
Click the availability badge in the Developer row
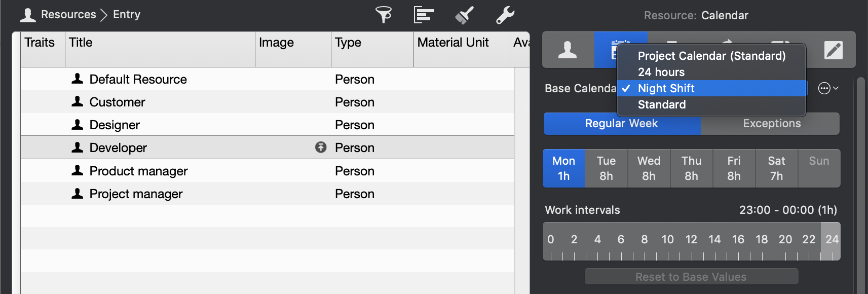[x=320, y=148]
